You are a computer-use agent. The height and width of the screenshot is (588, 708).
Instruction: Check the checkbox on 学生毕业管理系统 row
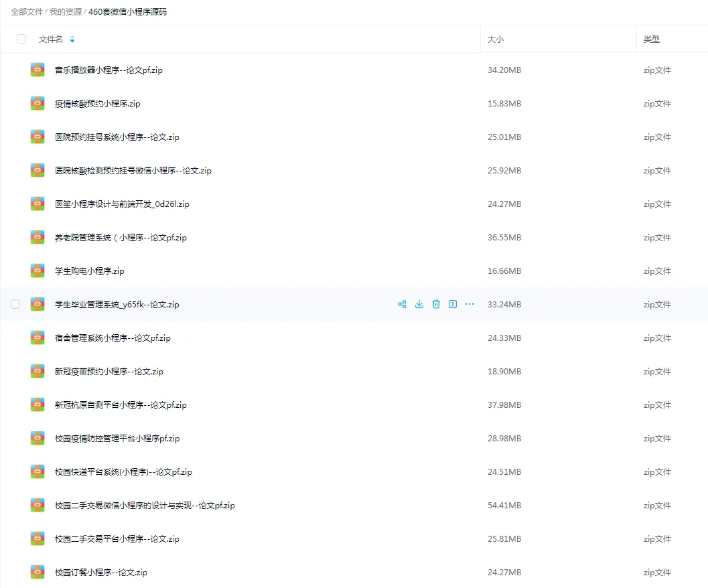[x=15, y=303]
